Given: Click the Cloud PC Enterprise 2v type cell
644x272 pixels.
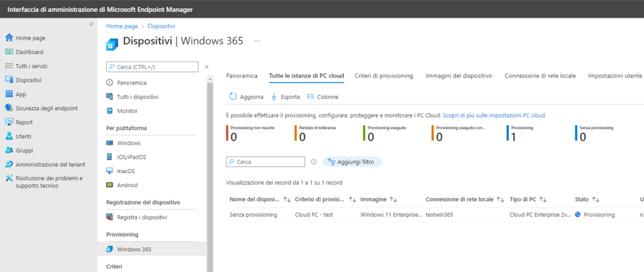Looking at the screenshot, I should (x=540, y=215).
